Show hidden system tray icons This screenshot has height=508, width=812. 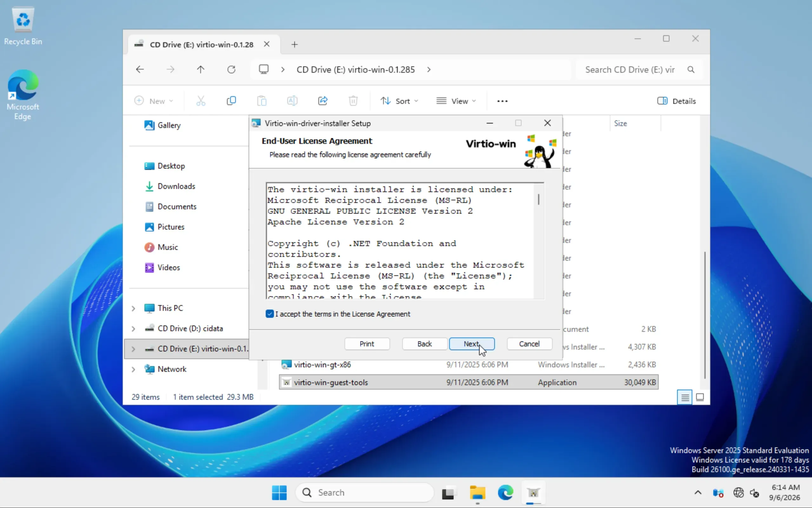pos(698,492)
